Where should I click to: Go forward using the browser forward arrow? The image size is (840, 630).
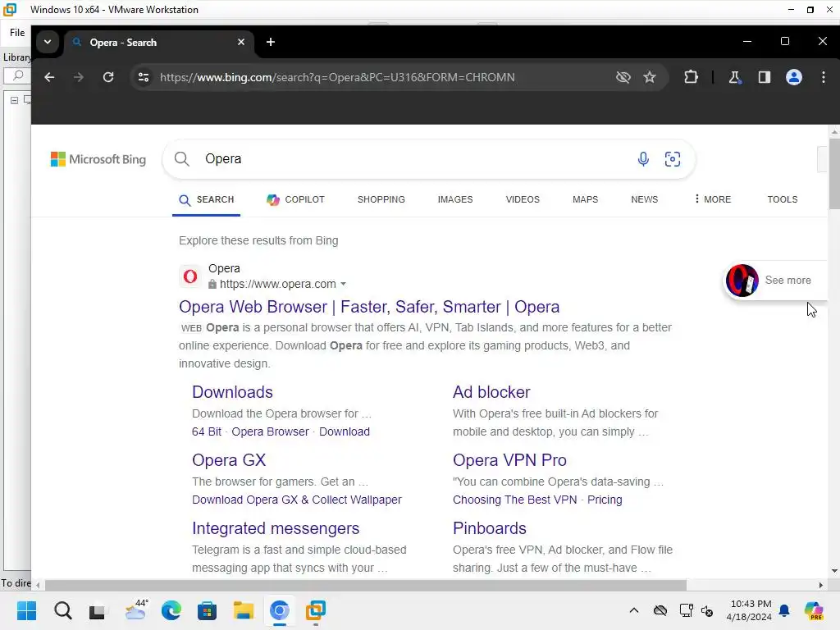[78, 77]
